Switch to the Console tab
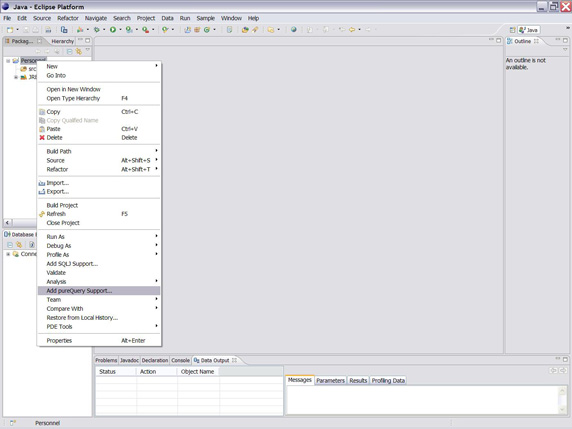572x429 pixels. (x=180, y=360)
